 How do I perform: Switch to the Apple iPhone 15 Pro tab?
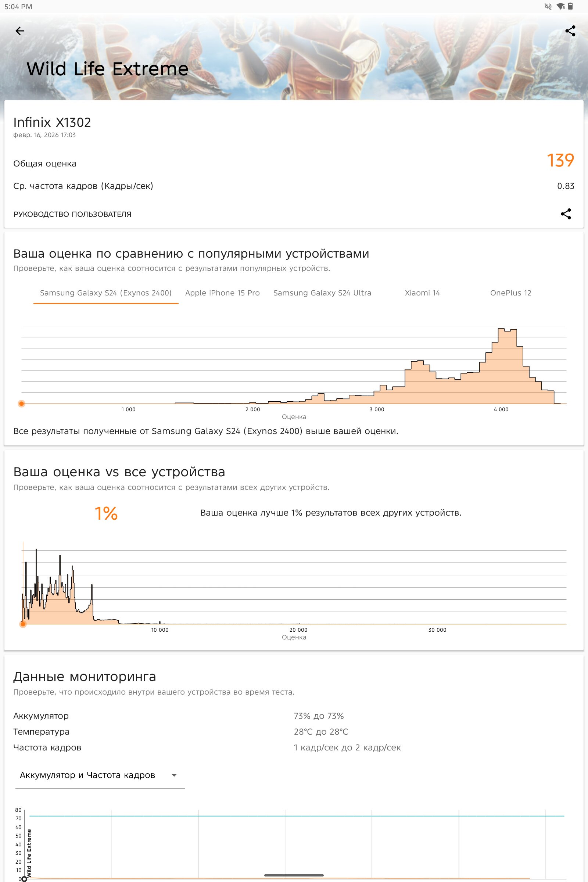click(222, 293)
